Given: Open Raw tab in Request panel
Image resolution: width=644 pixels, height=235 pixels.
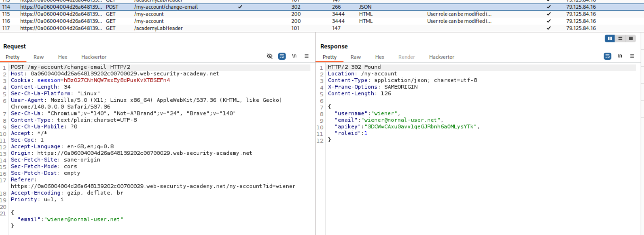Looking at the screenshot, I should point(39,57).
